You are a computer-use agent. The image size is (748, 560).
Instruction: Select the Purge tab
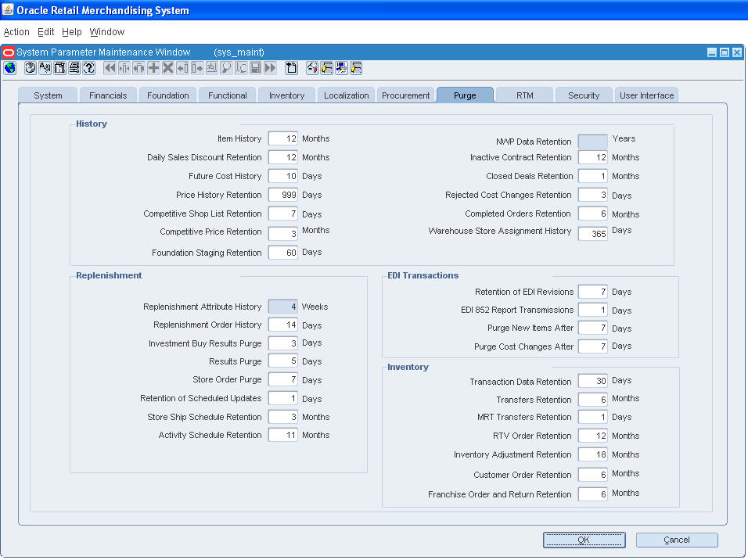coord(465,95)
